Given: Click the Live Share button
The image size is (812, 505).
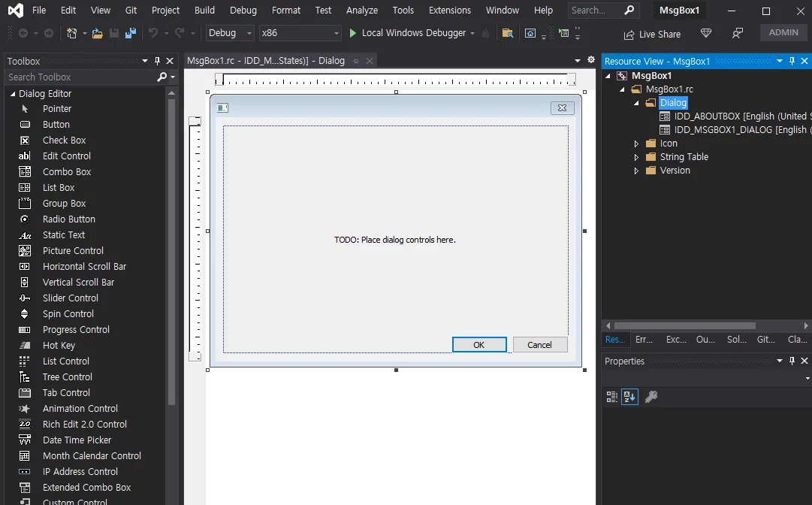Looking at the screenshot, I should tap(652, 34).
